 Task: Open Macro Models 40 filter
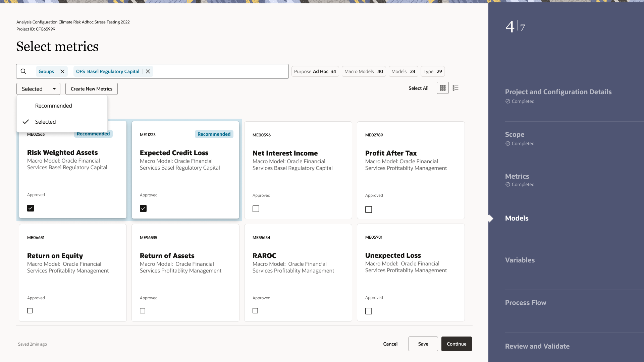click(364, 71)
